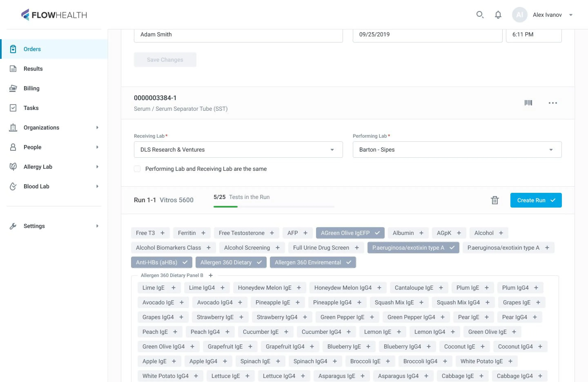The image size is (588, 382).
Task: Expand Organizations submenu arrow
Action: coord(97,128)
